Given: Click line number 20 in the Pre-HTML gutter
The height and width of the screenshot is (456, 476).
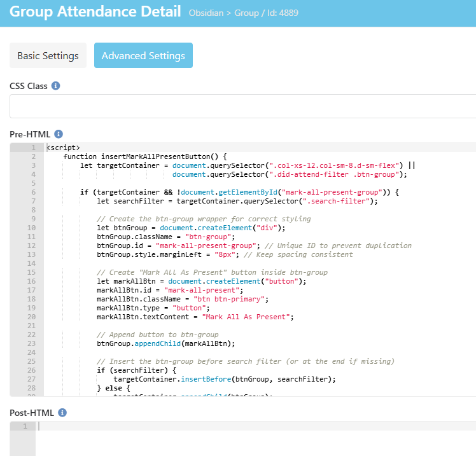Looking at the screenshot, I should coord(32,317).
